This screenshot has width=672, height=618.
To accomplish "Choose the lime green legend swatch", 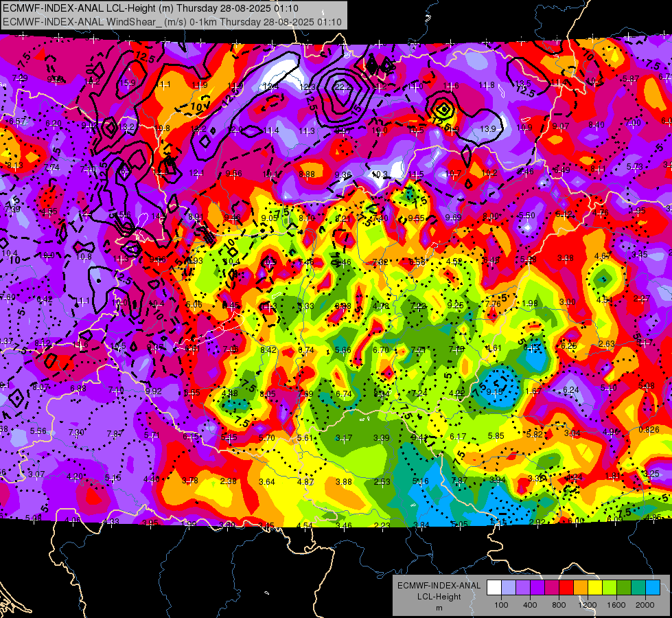I will click(610, 588).
